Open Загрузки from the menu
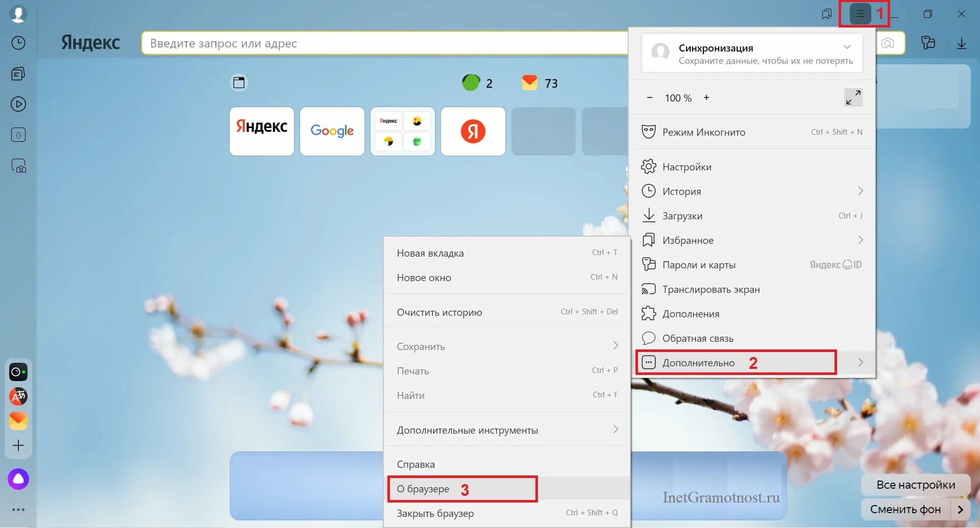The height and width of the screenshot is (528, 980). [x=752, y=216]
